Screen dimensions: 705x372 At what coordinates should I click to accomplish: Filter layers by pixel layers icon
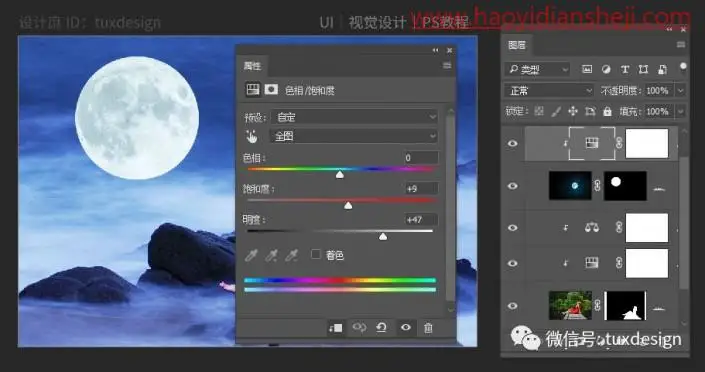pos(587,69)
